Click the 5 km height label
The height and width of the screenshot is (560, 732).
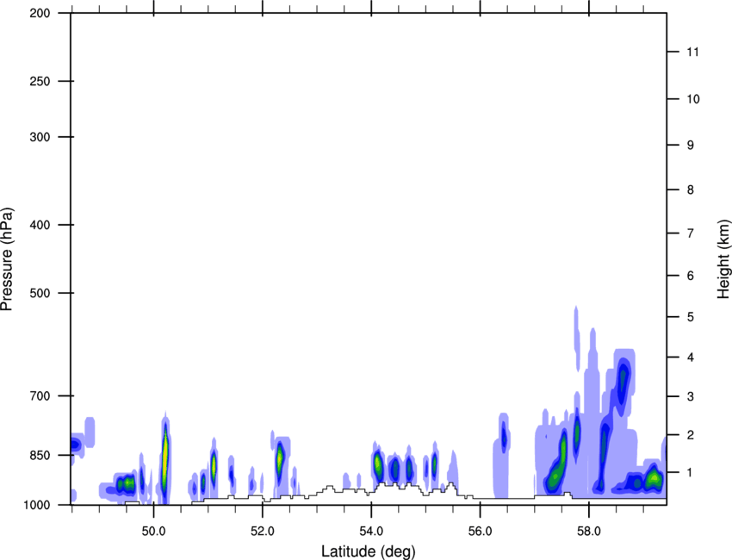click(691, 317)
